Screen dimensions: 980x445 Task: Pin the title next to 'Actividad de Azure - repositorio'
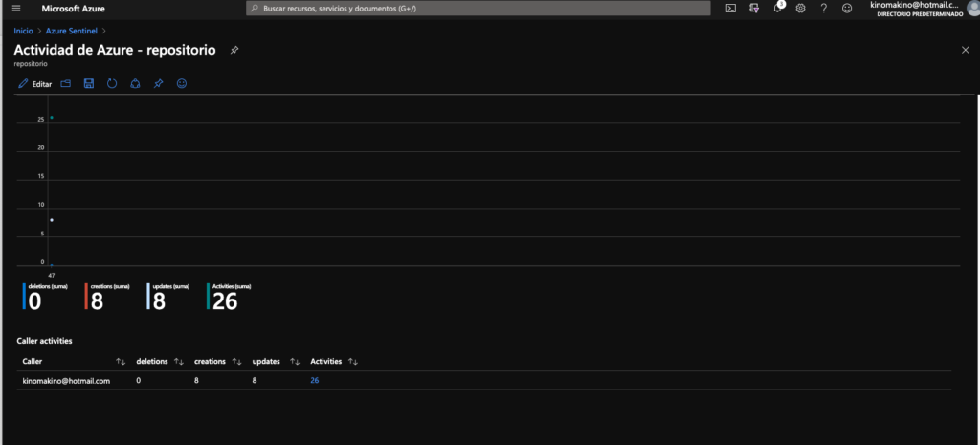point(235,50)
